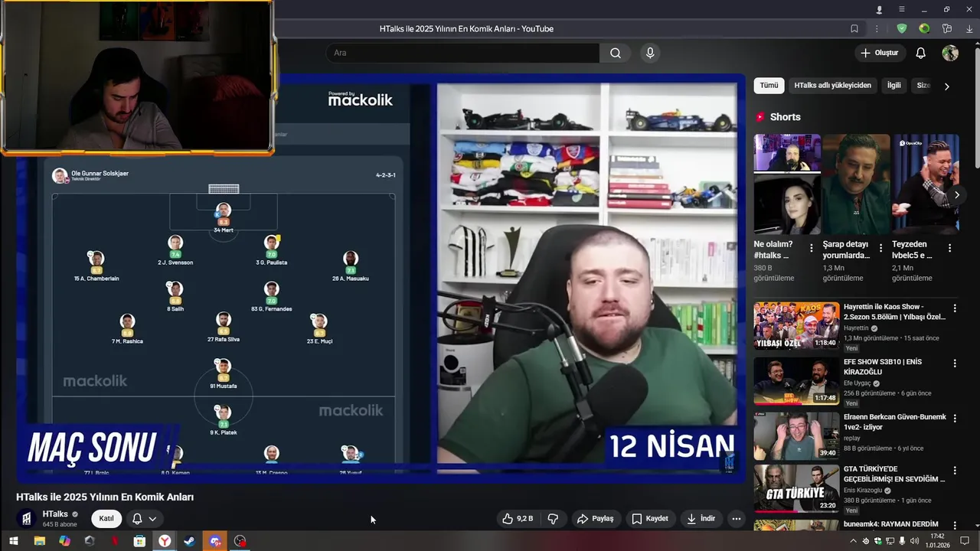Open the HTalks channel avatar
The width and height of the screenshot is (980, 551).
tap(27, 519)
